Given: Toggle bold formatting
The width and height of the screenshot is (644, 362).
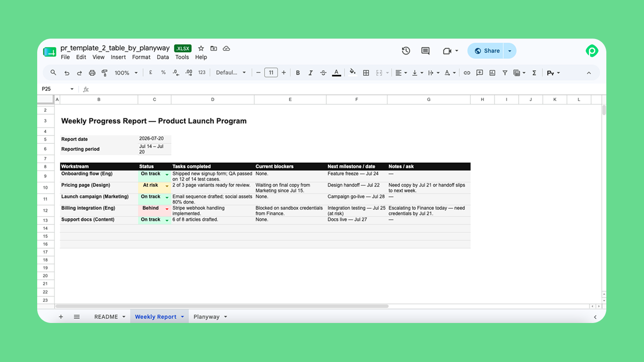Looking at the screenshot, I should tap(298, 73).
